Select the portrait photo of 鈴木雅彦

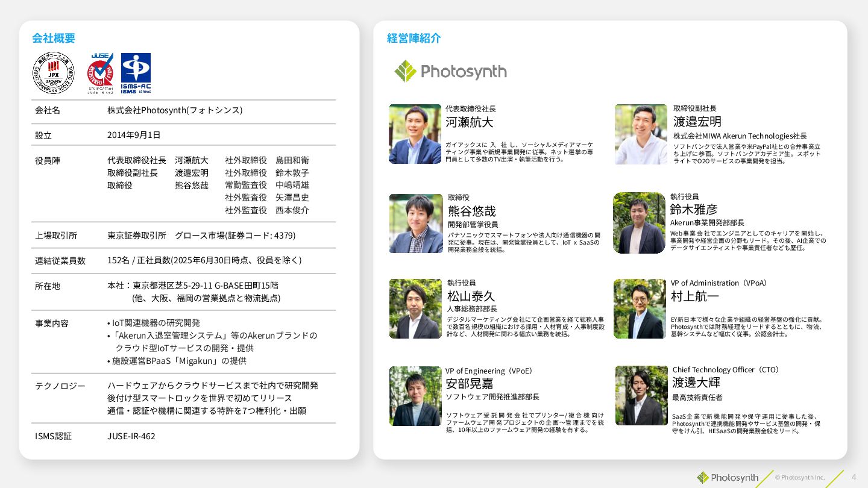click(x=639, y=223)
